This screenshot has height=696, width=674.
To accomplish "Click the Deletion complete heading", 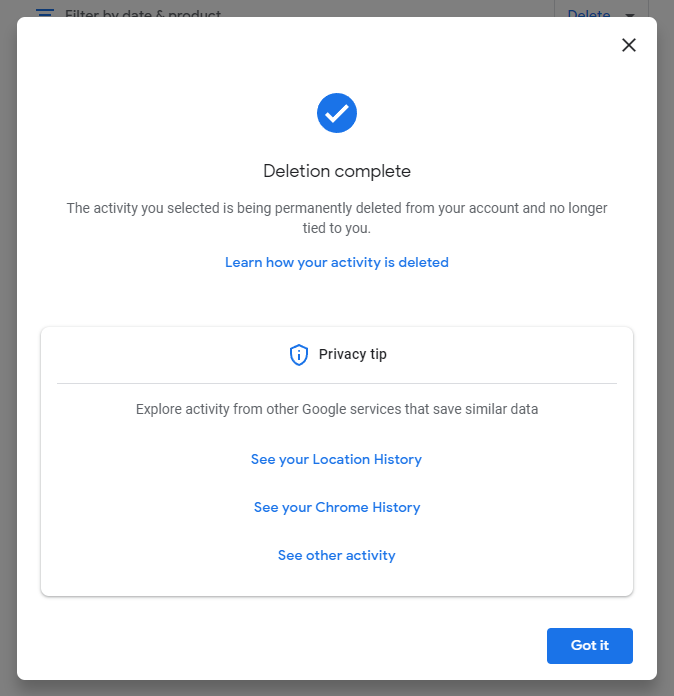I will tap(337, 171).
